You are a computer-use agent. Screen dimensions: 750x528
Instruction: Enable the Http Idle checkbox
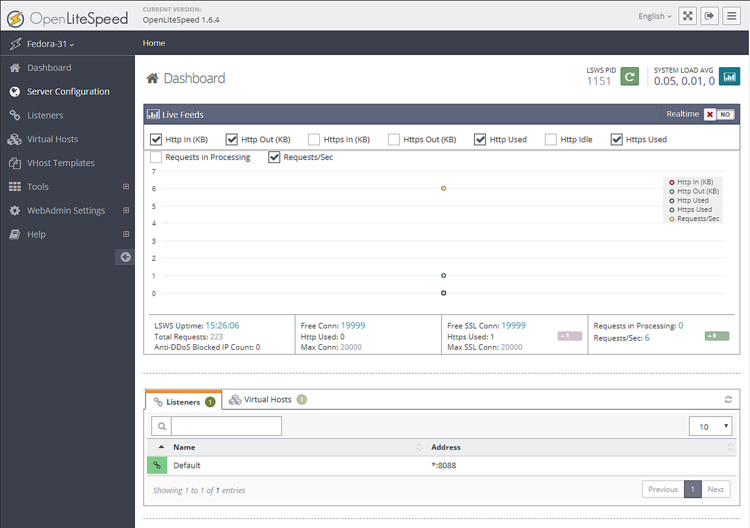coord(551,140)
